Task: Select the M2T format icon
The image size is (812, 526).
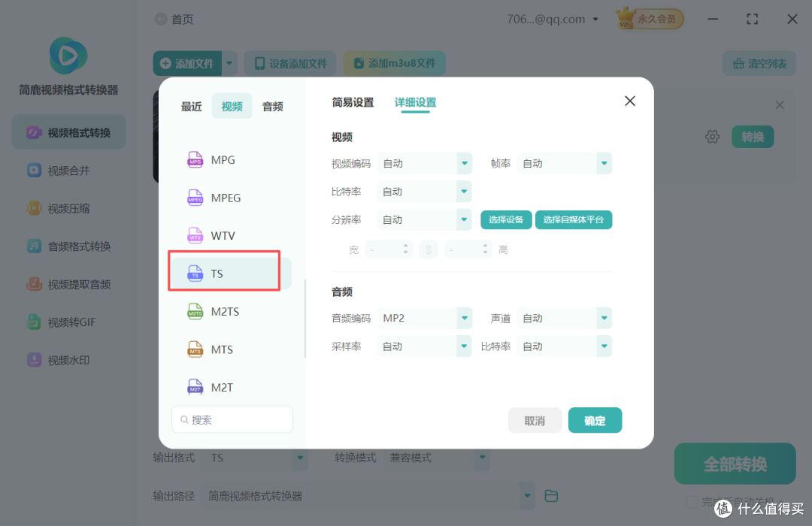Action: [x=195, y=387]
